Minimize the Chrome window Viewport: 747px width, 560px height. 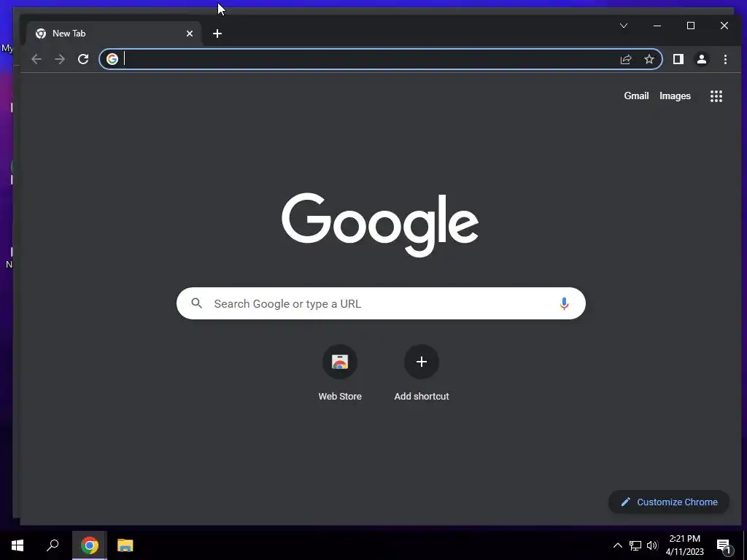coord(657,26)
